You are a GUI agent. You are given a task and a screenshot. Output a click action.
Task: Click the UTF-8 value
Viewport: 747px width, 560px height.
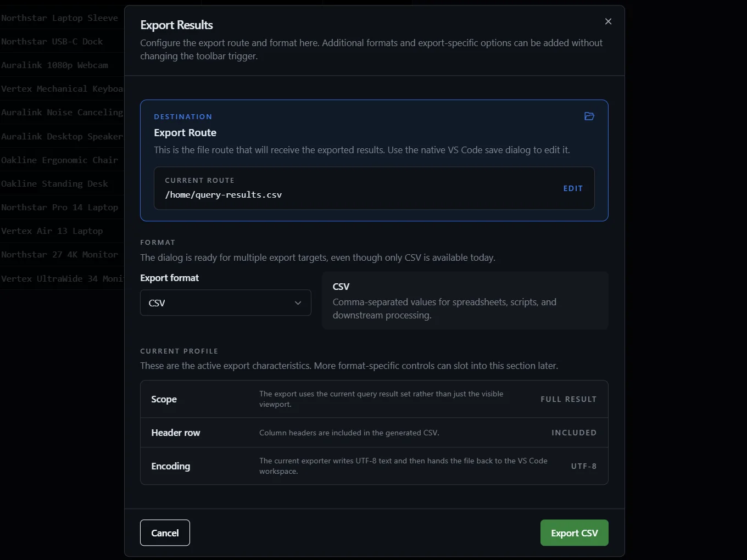tap(584, 466)
